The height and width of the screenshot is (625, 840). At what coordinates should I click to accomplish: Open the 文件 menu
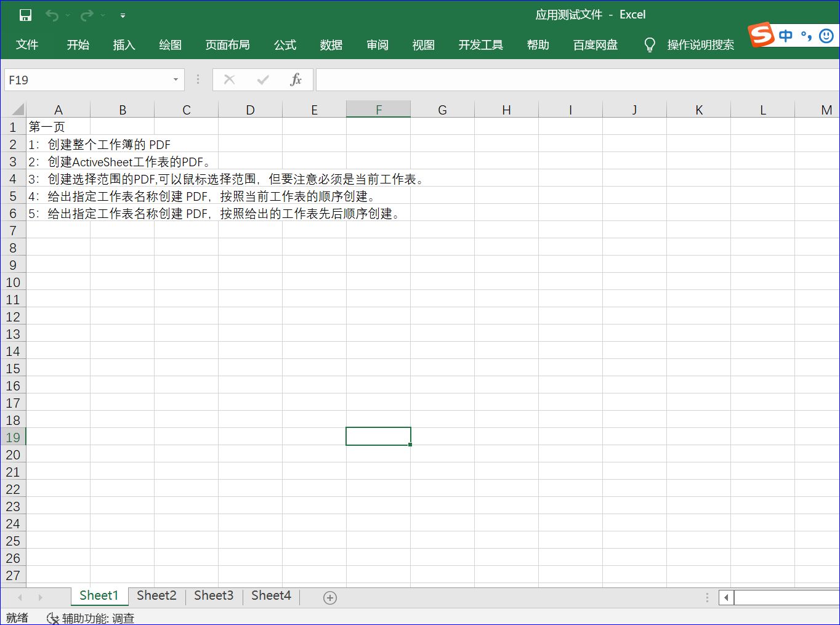(x=27, y=45)
